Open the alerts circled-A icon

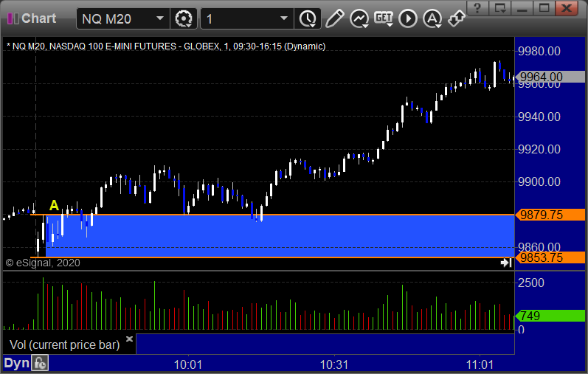click(432, 18)
